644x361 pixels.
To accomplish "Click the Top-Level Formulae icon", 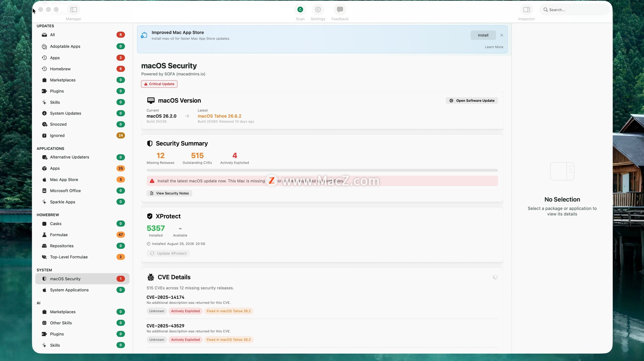I will tap(44, 257).
